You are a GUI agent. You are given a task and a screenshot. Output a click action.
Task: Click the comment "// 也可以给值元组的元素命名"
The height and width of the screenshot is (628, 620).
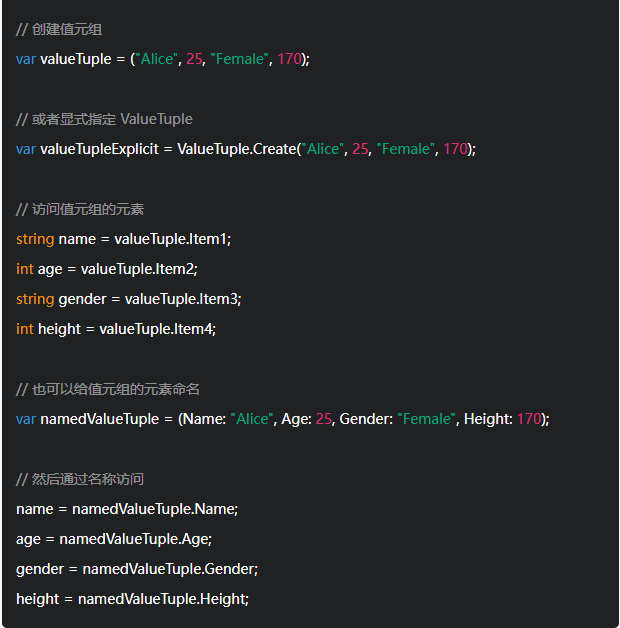tap(101, 389)
